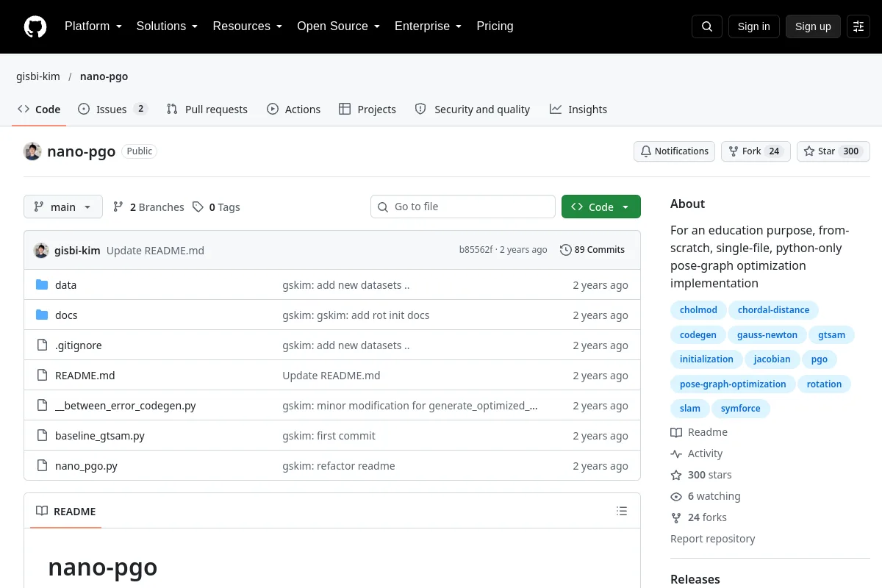This screenshot has width=882, height=588.
Task: Click the docs folder icon
Action: pyautogui.click(x=42, y=315)
